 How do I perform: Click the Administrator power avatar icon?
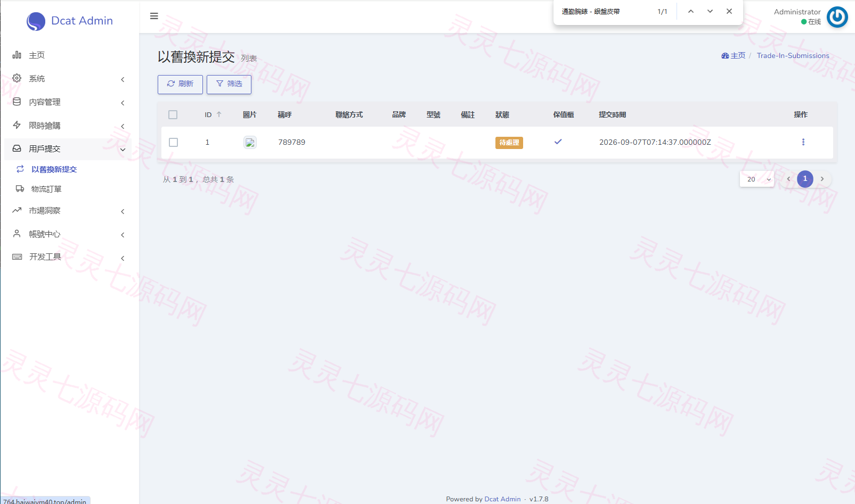837,17
